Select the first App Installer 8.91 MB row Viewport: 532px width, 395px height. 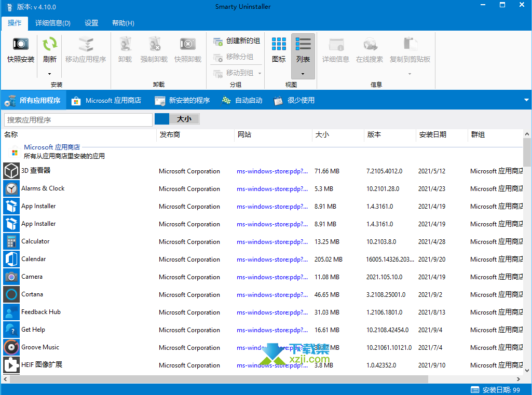point(263,206)
